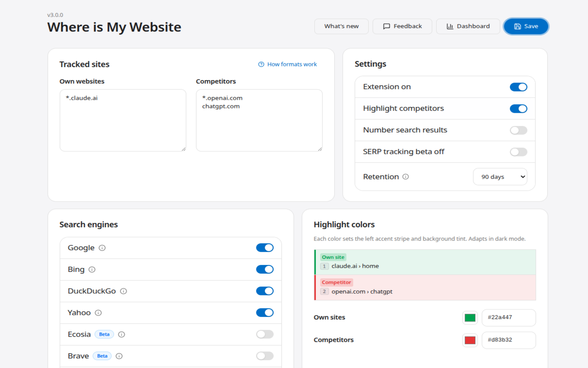Click the Brave Beta badge
This screenshot has height=368, width=588.
click(102, 356)
